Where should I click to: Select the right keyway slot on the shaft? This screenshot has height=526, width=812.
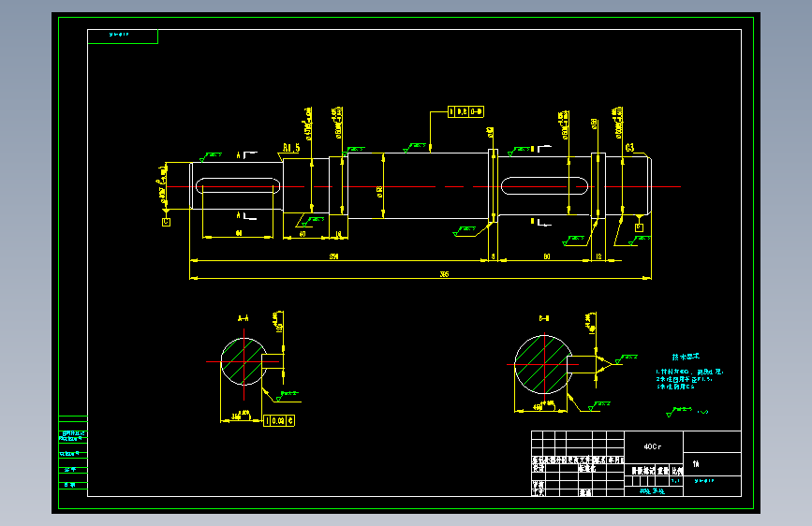544,186
